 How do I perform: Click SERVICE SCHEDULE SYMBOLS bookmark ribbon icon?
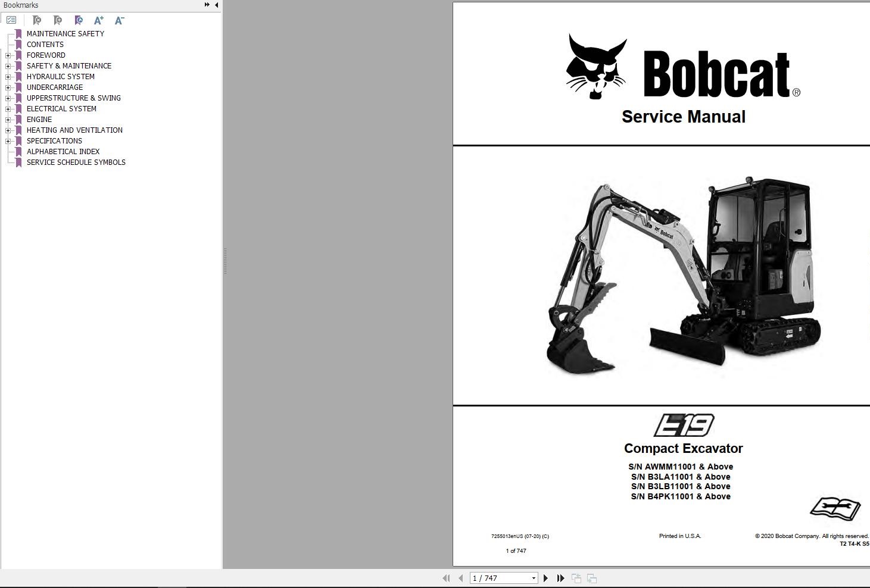(x=18, y=162)
